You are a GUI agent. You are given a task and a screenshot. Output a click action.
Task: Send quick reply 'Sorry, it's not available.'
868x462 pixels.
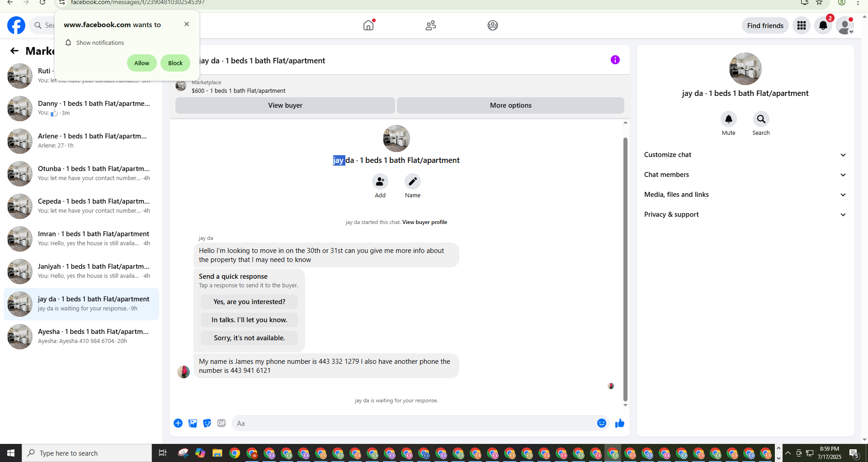point(249,338)
